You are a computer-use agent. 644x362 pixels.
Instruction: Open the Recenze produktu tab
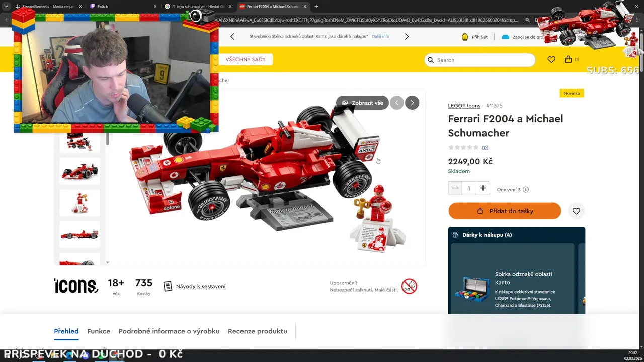click(x=258, y=331)
